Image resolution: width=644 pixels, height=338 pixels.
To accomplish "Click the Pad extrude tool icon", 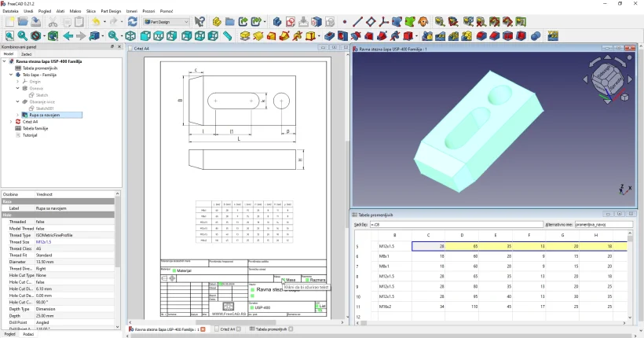I will point(245,36).
